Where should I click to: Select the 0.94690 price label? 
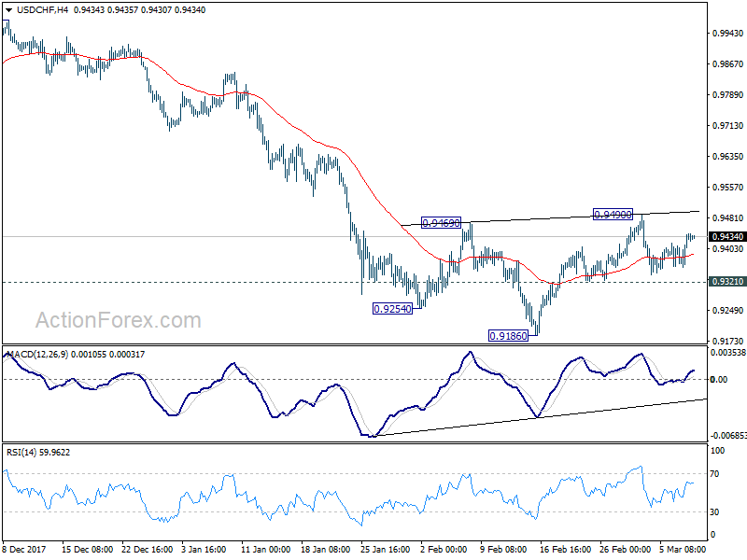tap(441, 222)
